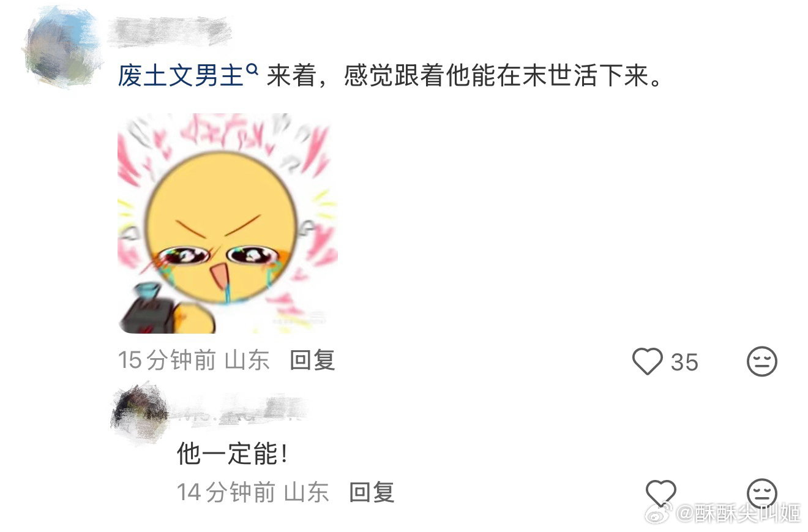Tap the "14分钟前 山东" timestamp
Image resolution: width=808 pixels, height=532 pixels.
click(x=253, y=492)
